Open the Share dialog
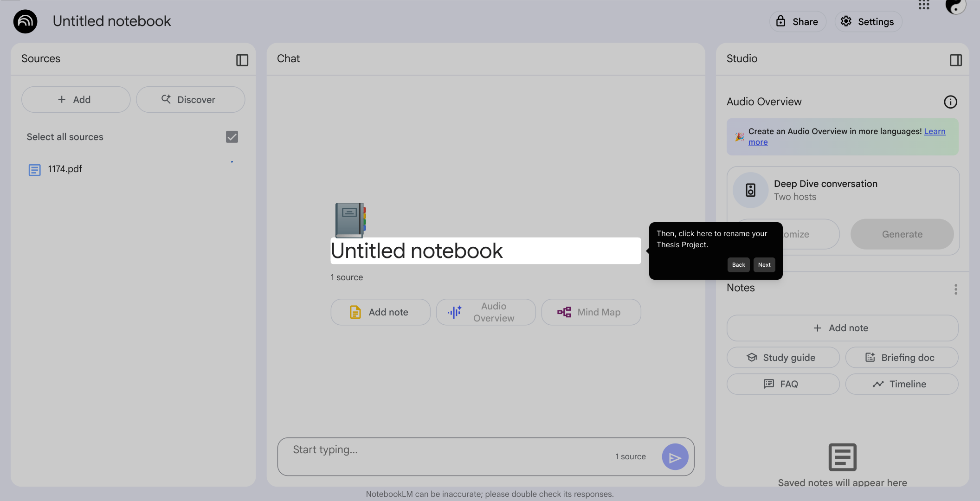This screenshot has width=980, height=501. (798, 22)
